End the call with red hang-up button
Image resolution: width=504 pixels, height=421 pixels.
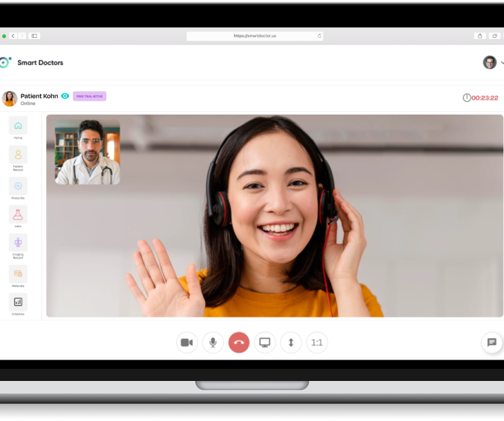tap(239, 342)
